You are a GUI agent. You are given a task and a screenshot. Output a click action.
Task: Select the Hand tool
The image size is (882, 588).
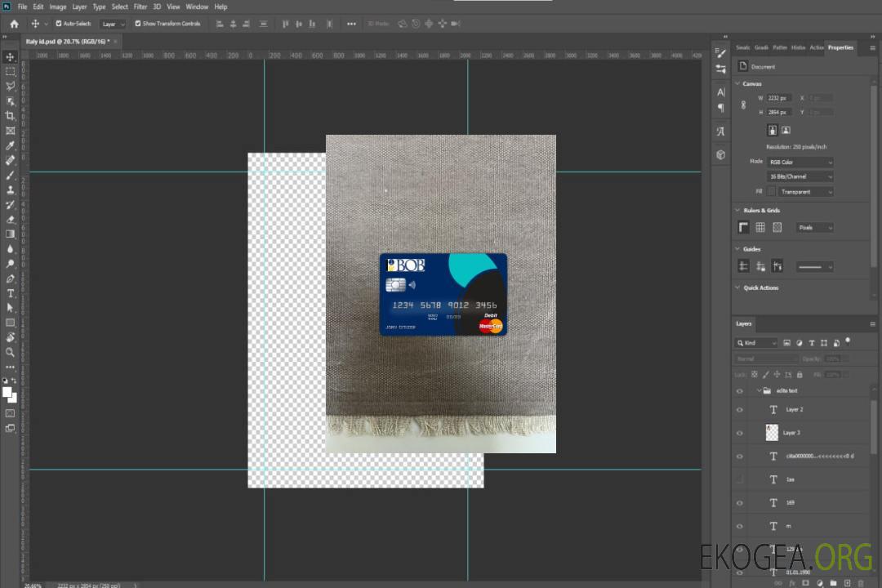10,337
